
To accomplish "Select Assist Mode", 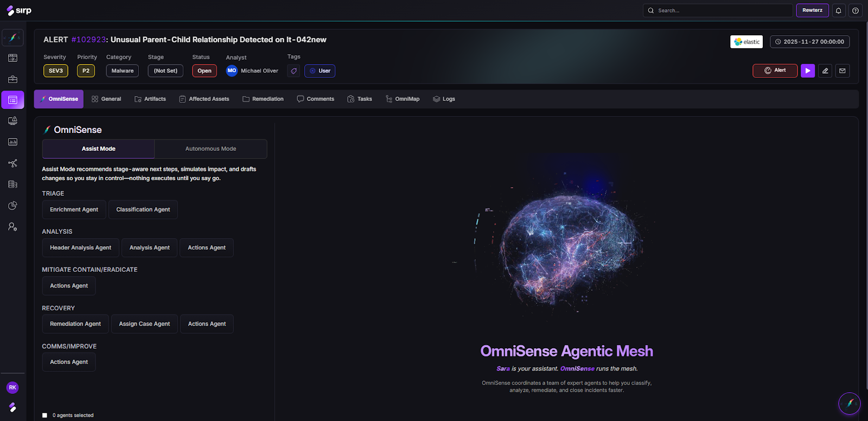I will pyautogui.click(x=98, y=149).
